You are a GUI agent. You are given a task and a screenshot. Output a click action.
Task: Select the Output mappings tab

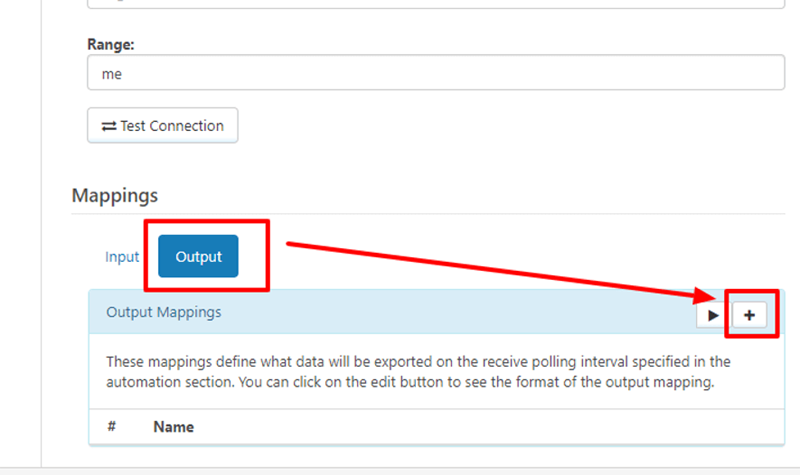click(x=198, y=257)
